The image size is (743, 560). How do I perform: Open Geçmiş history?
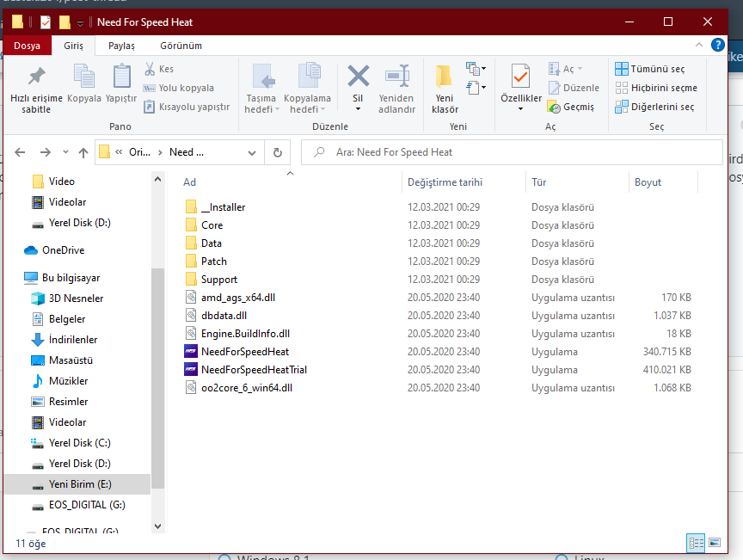[570, 107]
